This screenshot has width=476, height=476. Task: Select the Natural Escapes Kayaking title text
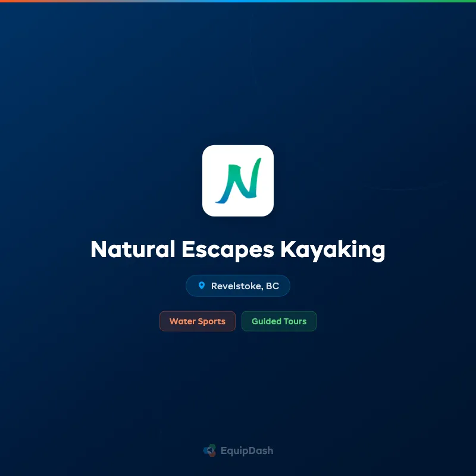(x=238, y=250)
